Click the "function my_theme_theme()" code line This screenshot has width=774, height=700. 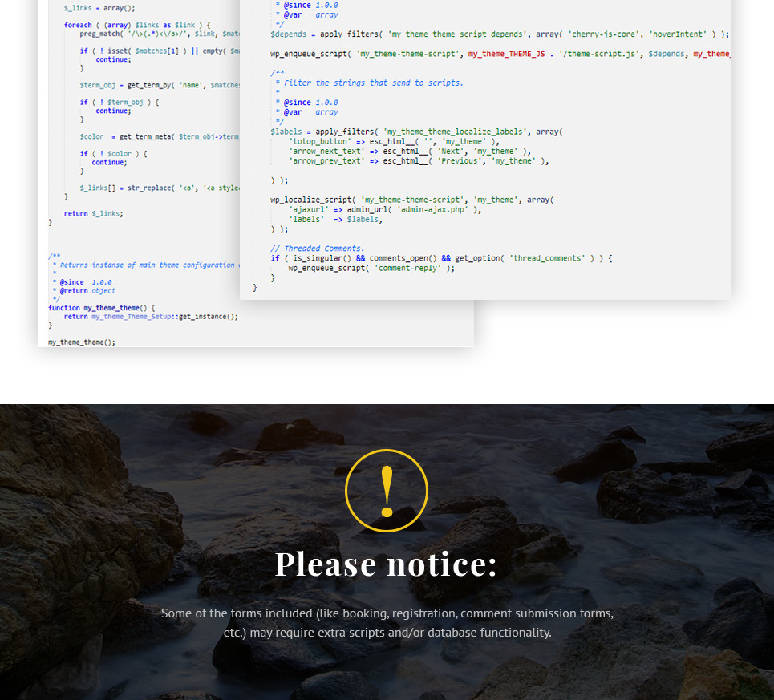tap(101, 308)
